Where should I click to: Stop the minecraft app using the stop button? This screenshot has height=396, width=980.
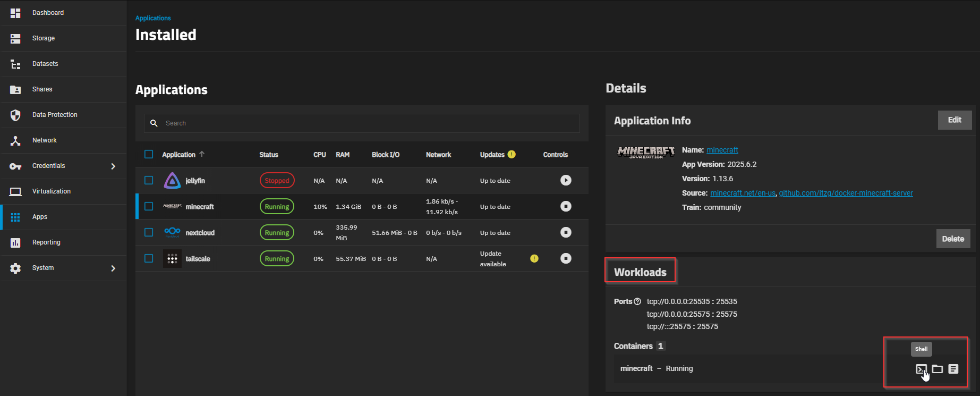click(x=566, y=206)
